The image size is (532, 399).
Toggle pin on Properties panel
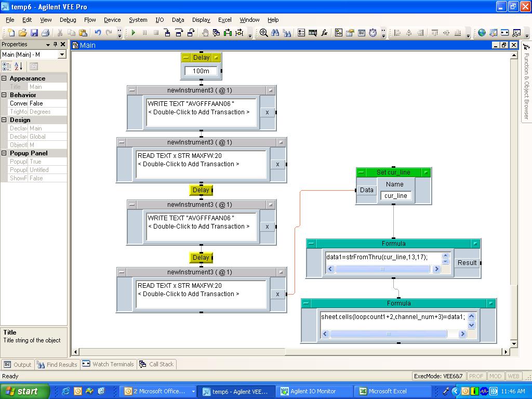pyautogui.click(x=56, y=45)
